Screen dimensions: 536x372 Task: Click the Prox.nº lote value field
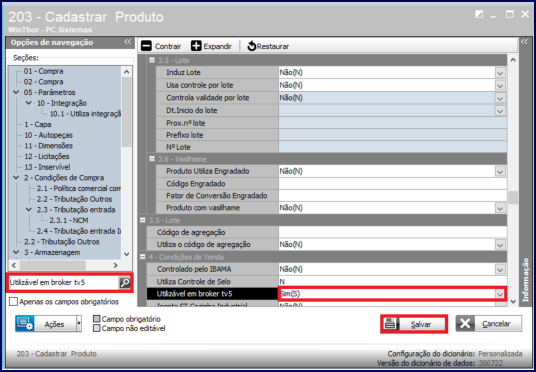392,123
